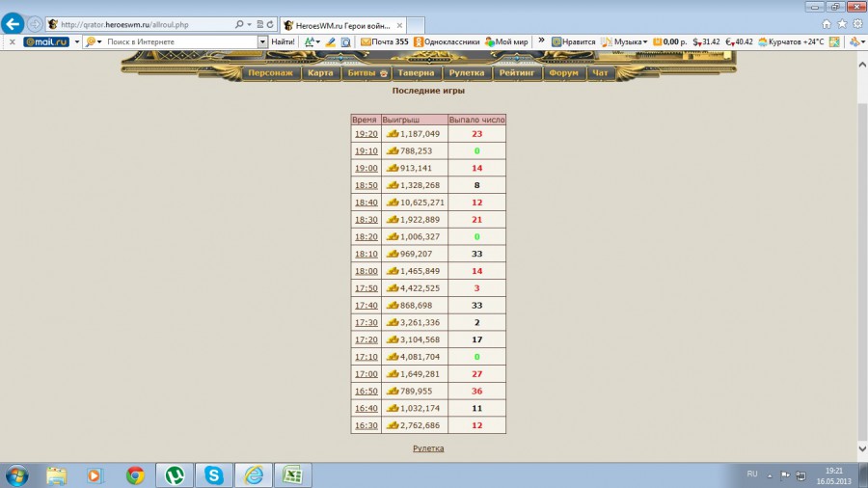Image resolution: width=868 pixels, height=488 pixels.
Task: Open Мой мир from the toolbar
Action: 506,42
